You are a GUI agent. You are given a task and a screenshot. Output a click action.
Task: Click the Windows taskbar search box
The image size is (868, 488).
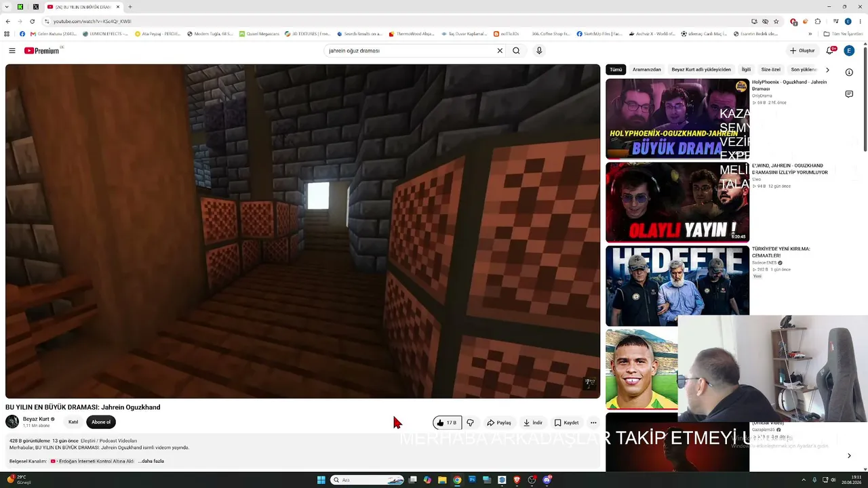[x=368, y=480]
